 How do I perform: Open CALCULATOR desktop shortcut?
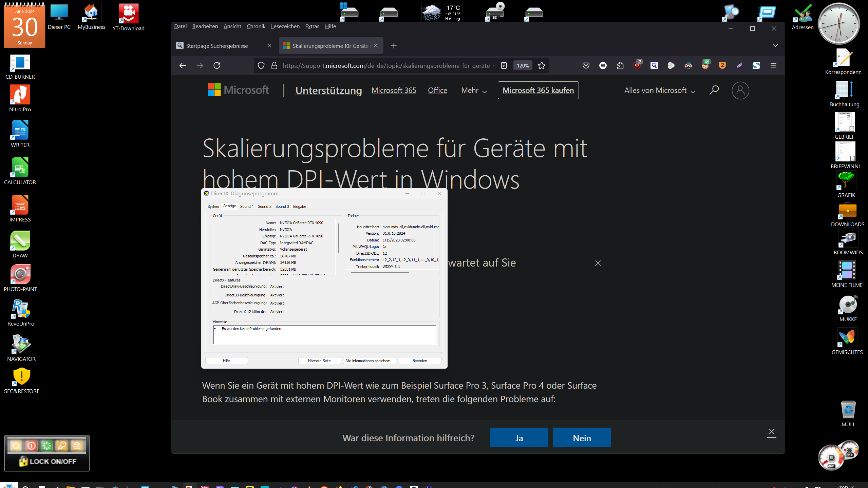click(20, 171)
